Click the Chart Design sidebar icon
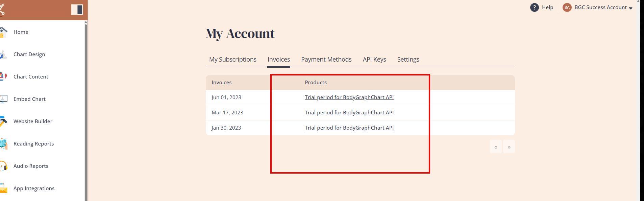The width and height of the screenshot is (644, 201). click(3, 54)
